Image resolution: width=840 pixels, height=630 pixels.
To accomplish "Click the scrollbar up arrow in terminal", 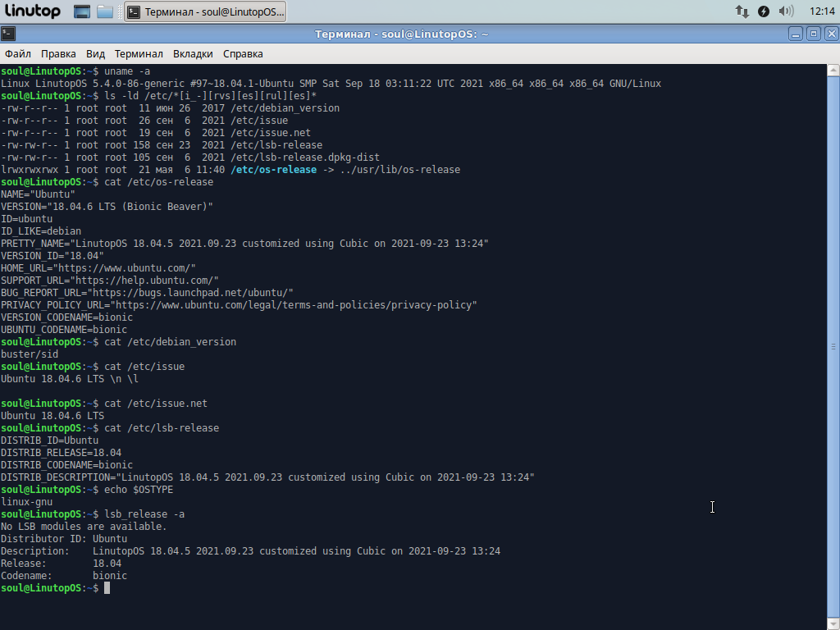I will [x=833, y=71].
